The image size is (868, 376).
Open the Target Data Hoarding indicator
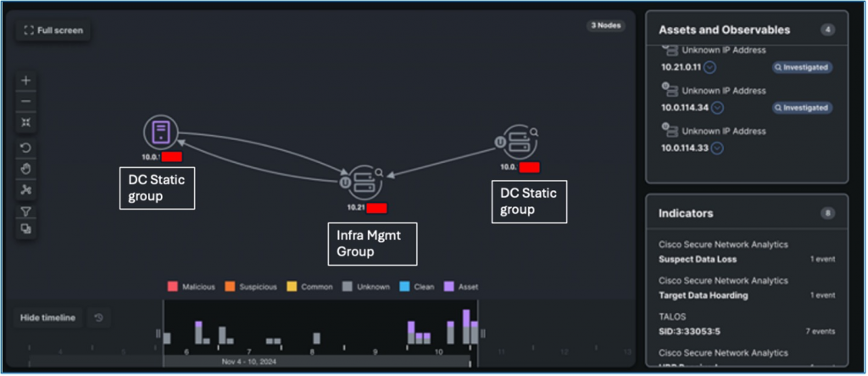click(703, 295)
